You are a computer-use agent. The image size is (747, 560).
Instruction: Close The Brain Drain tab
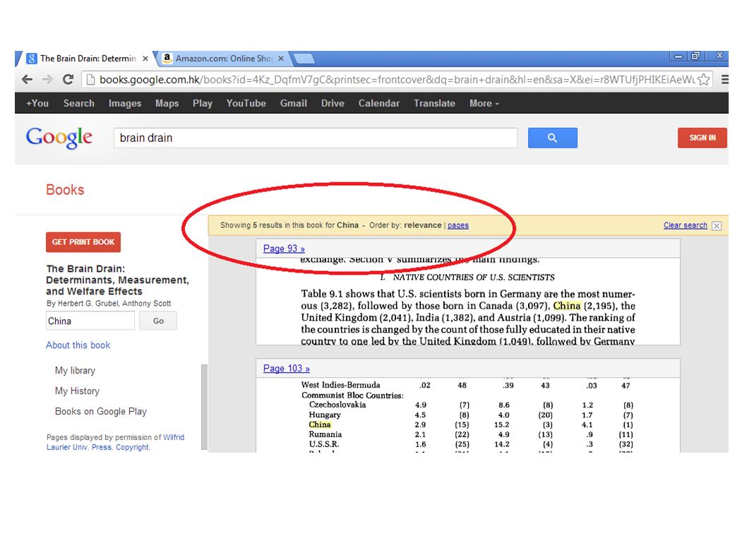pos(145,59)
